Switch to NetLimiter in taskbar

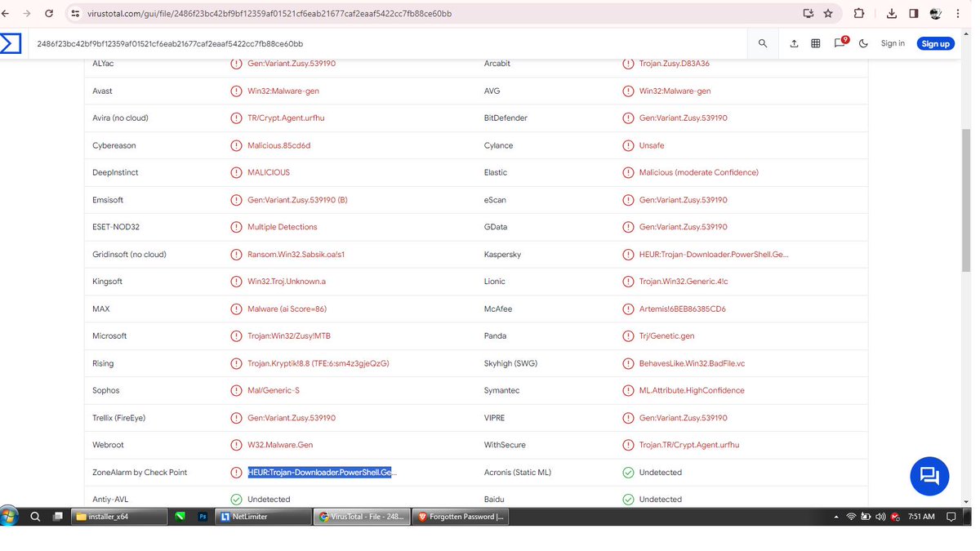(264, 517)
